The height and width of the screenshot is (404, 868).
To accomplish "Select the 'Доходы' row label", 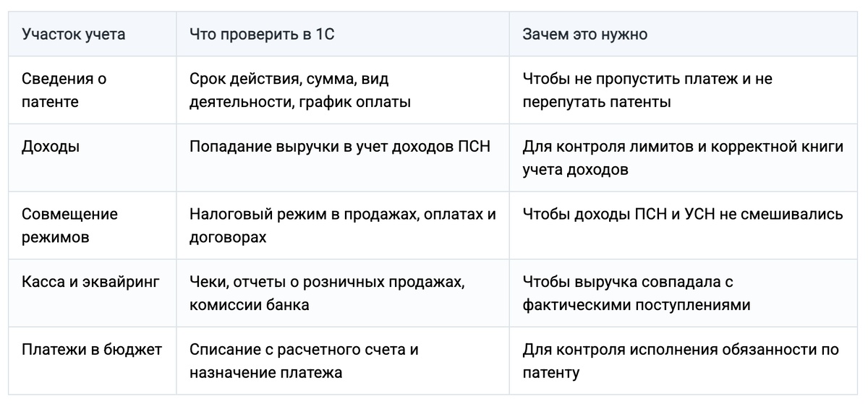I will pos(51,146).
